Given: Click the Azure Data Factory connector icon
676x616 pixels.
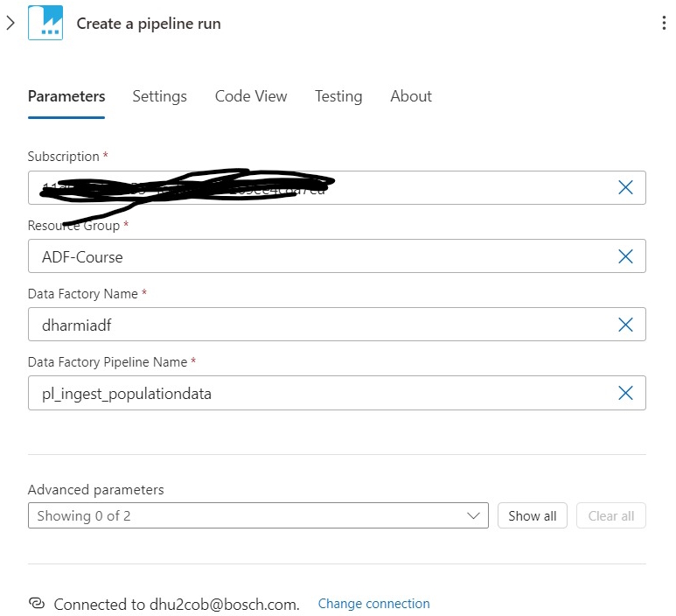Looking at the screenshot, I should click(45, 23).
